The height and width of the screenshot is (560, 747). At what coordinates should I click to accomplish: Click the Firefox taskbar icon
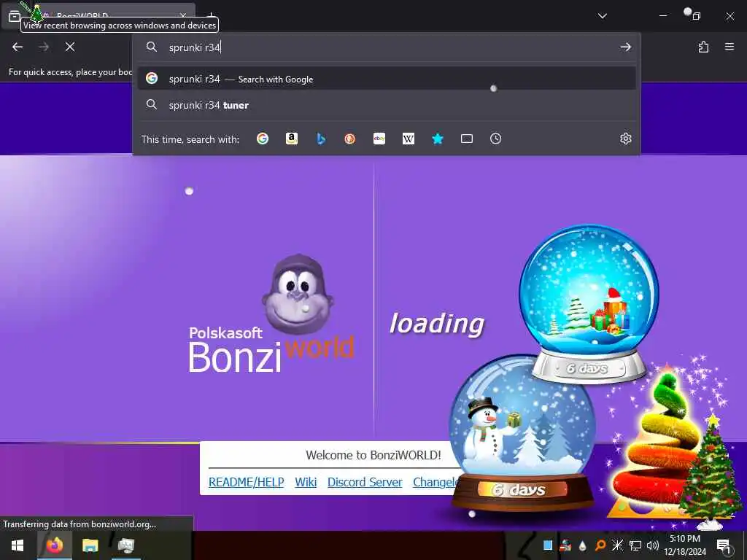(54, 545)
